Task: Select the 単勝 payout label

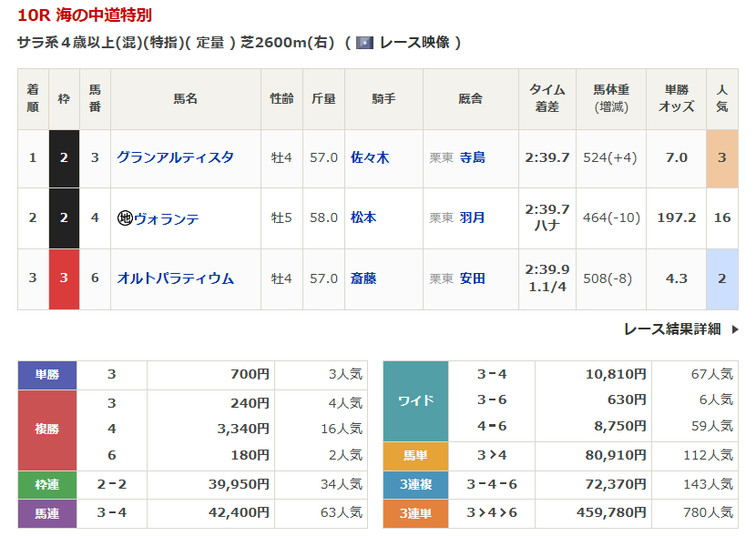Action: tap(47, 375)
